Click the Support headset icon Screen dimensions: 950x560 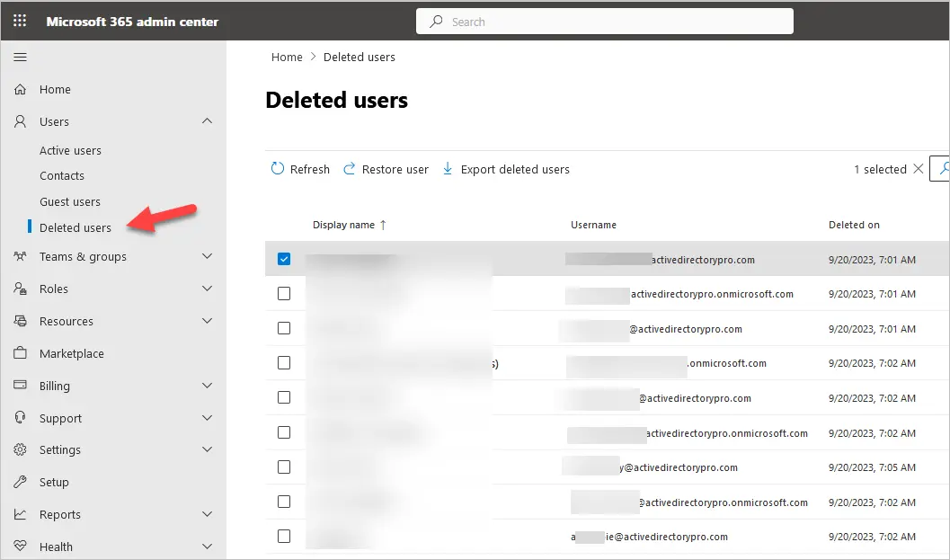pyautogui.click(x=20, y=418)
